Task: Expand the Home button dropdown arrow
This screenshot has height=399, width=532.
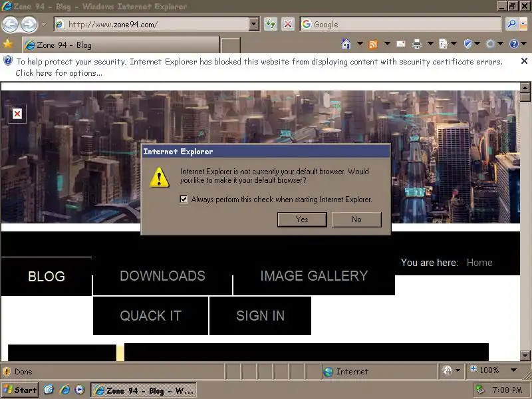Action: (x=360, y=44)
